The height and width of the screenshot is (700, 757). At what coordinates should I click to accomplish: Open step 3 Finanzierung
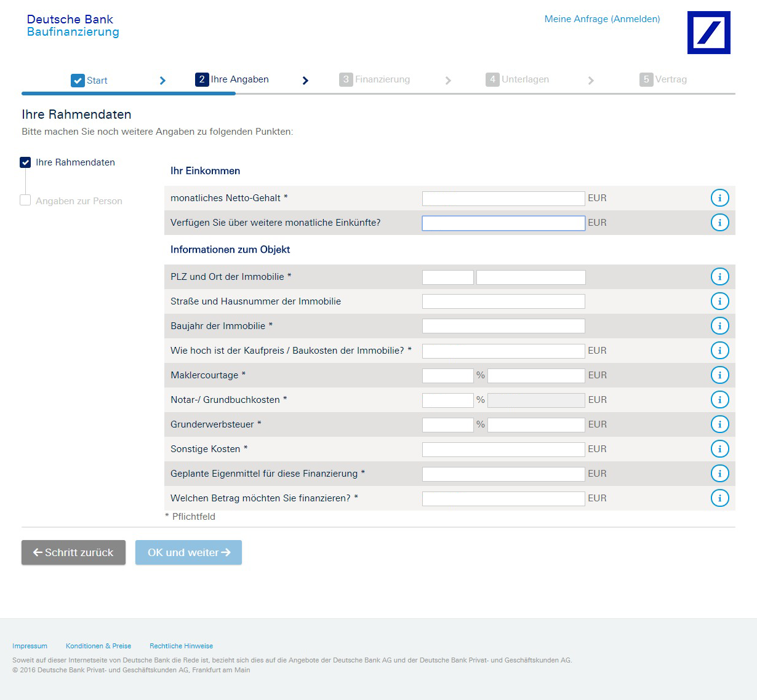point(375,79)
